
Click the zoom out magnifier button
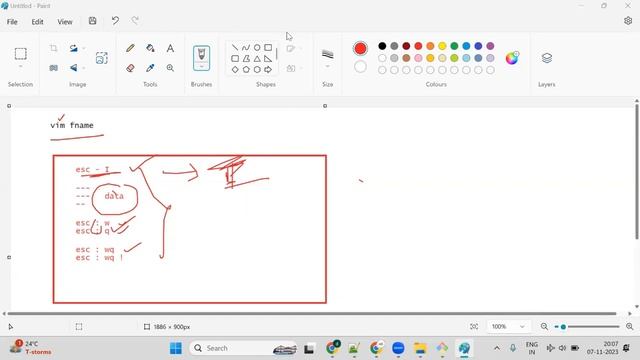click(x=544, y=327)
